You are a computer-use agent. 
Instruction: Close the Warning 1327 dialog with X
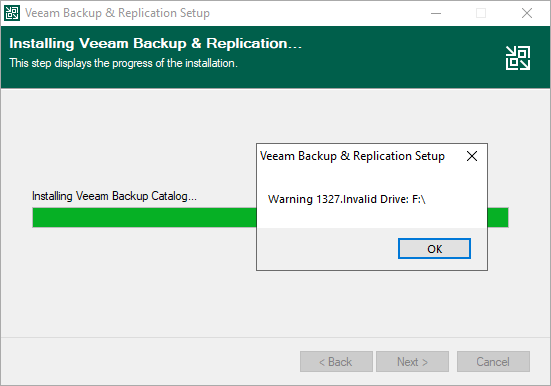tap(472, 156)
